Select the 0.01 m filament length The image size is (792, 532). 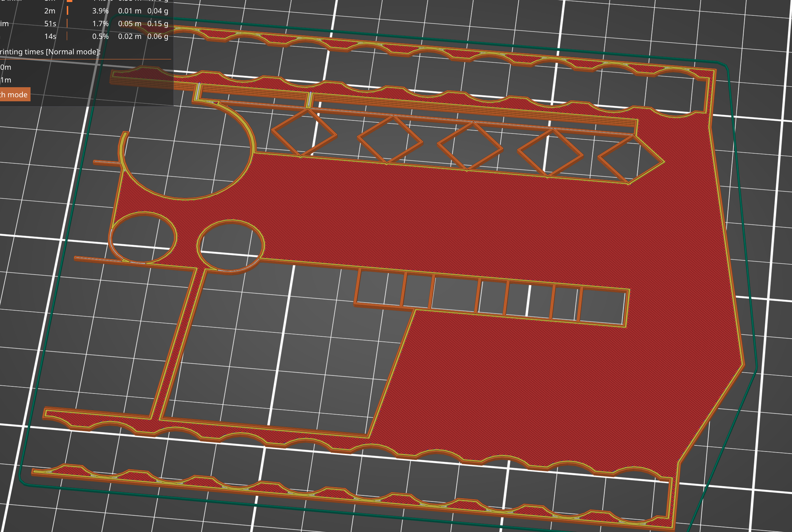[130, 11]
